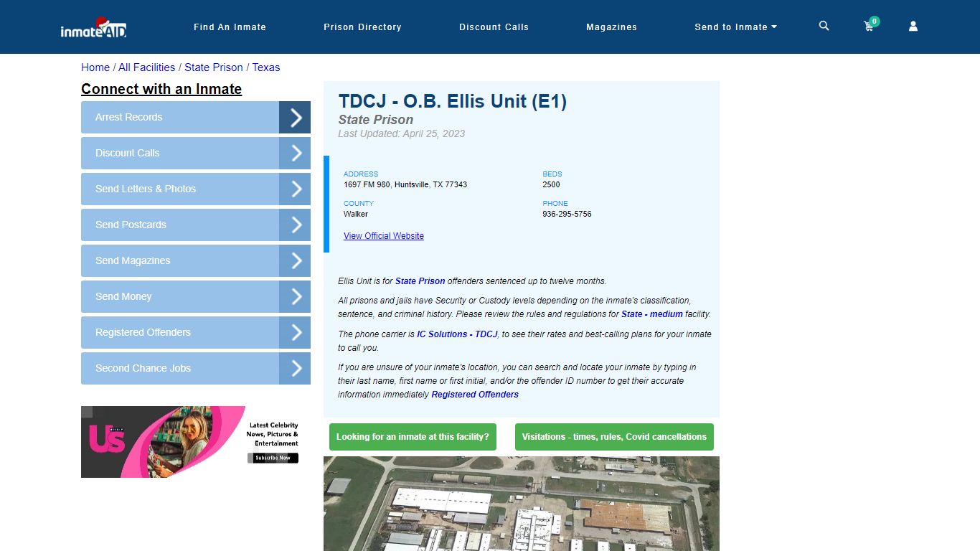This screenshot has width=980, height=551.
Task: Open Prison Directory menu item
Action: (362, 27)
